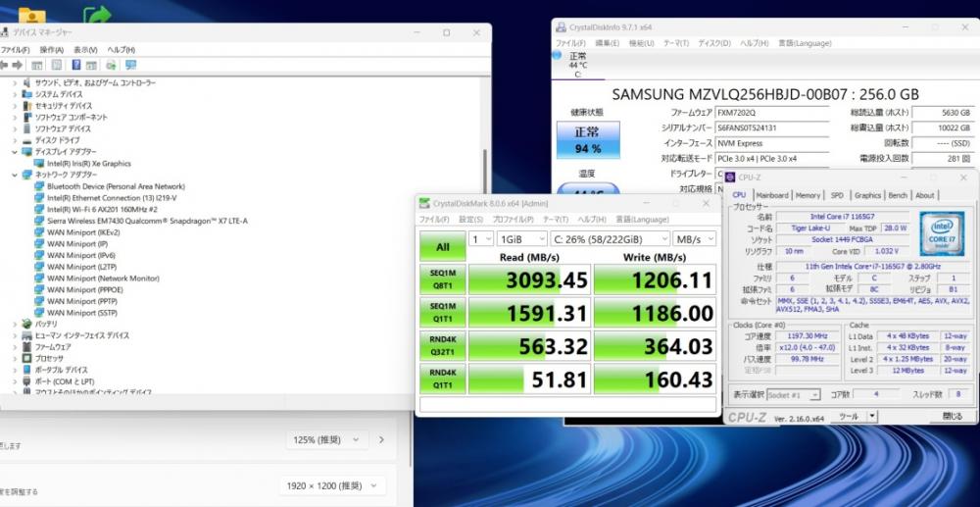The width and height of the screenshot is (980, 507).
Task: Click the CrystalDiskMark title bar app icon
Action: click(424, 203)
